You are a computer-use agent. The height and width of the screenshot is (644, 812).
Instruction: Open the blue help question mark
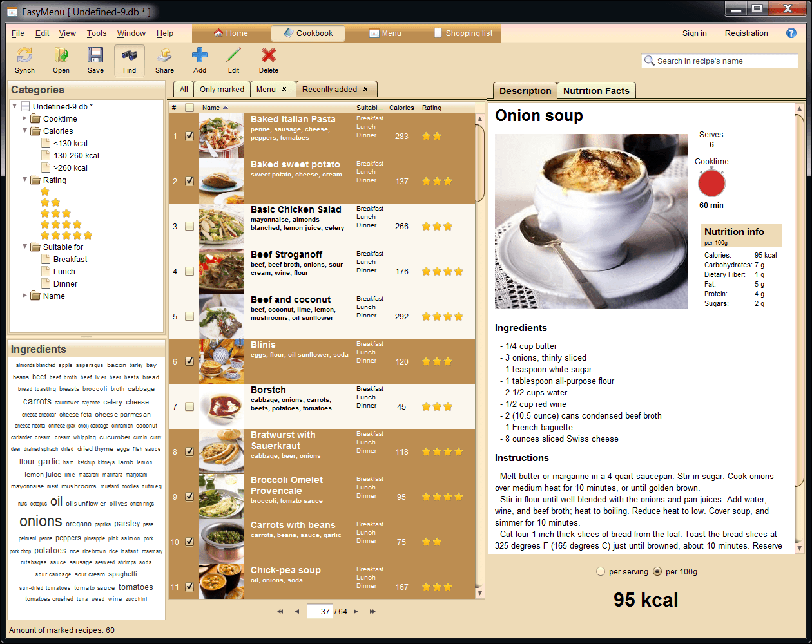(791, 33)
